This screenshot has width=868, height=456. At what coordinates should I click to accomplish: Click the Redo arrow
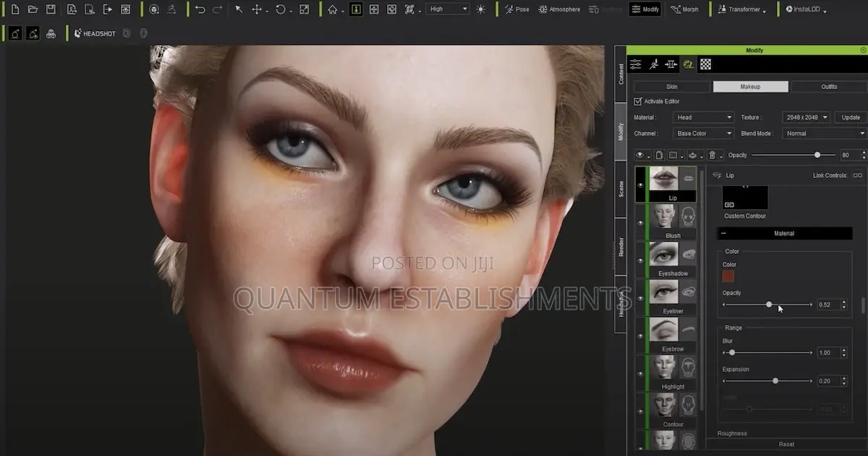coord(217,9)
